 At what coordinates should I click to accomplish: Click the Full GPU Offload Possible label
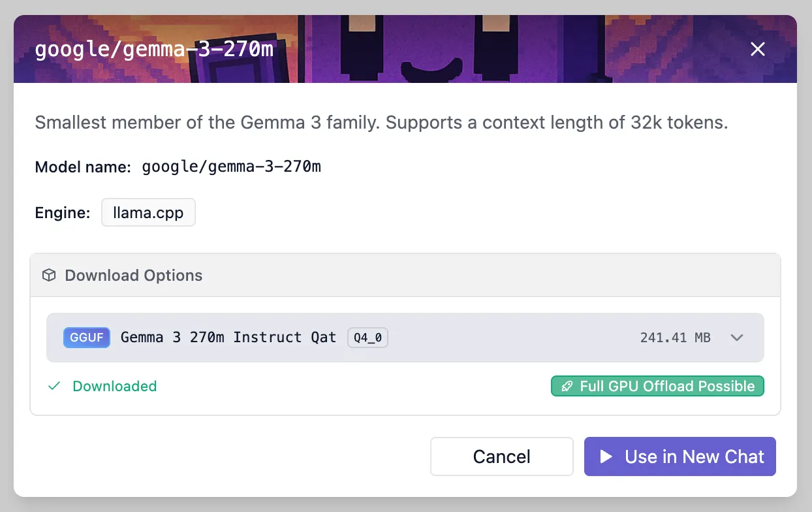[x=667, y=387]
